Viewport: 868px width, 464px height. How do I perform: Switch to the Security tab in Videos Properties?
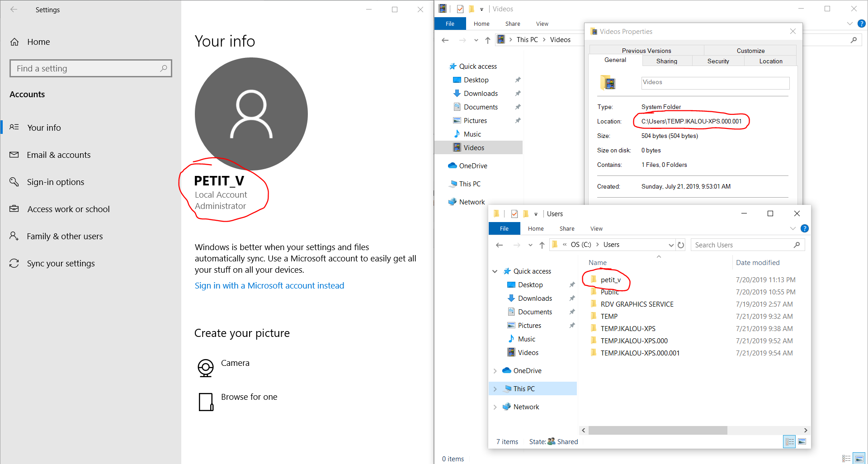pos(718,61)
